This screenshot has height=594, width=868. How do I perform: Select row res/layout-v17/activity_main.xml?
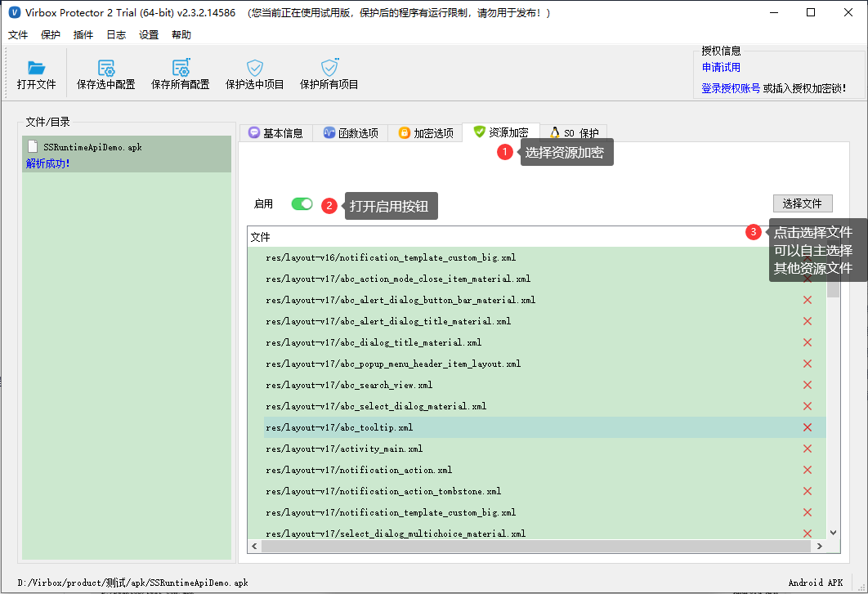pyautogui.click(x=544, y=449)
